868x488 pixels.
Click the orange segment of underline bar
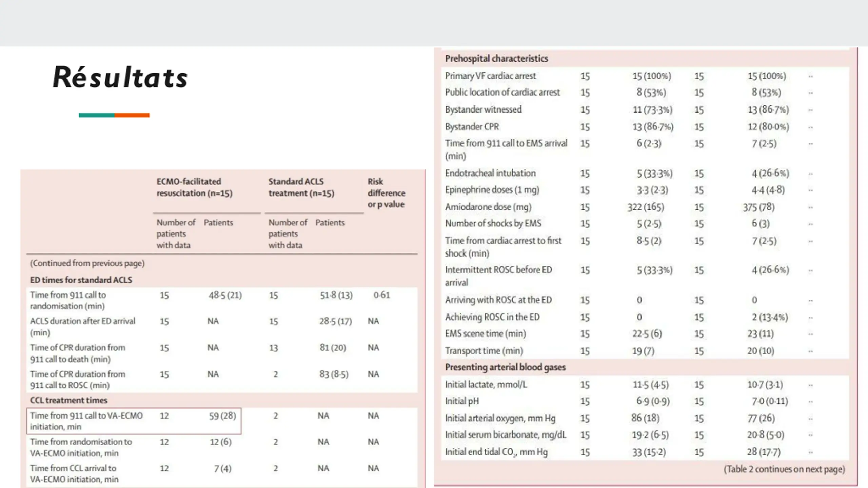pos(132,115)
